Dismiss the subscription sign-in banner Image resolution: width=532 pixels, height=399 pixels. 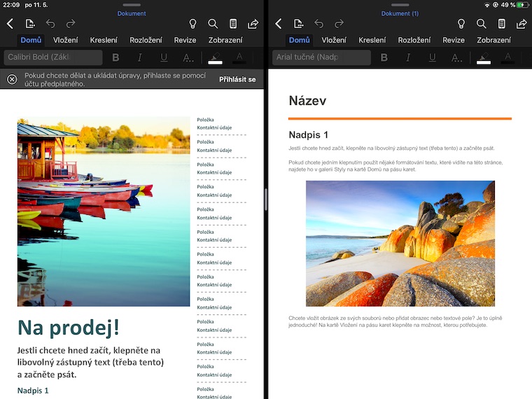(12, 79)
